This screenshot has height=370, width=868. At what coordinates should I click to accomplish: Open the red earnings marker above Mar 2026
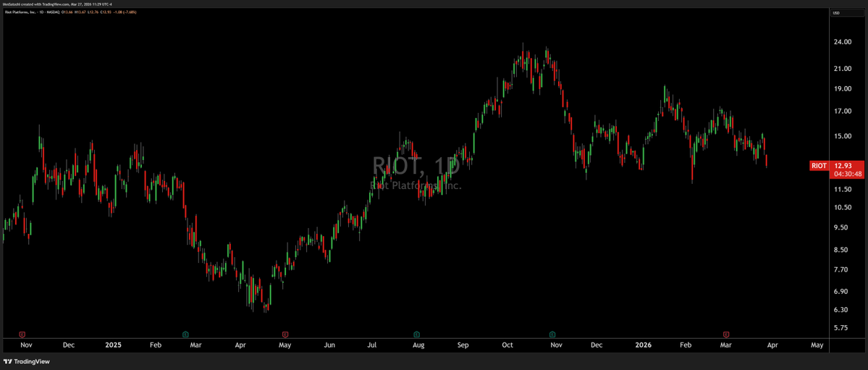(725, 334)
